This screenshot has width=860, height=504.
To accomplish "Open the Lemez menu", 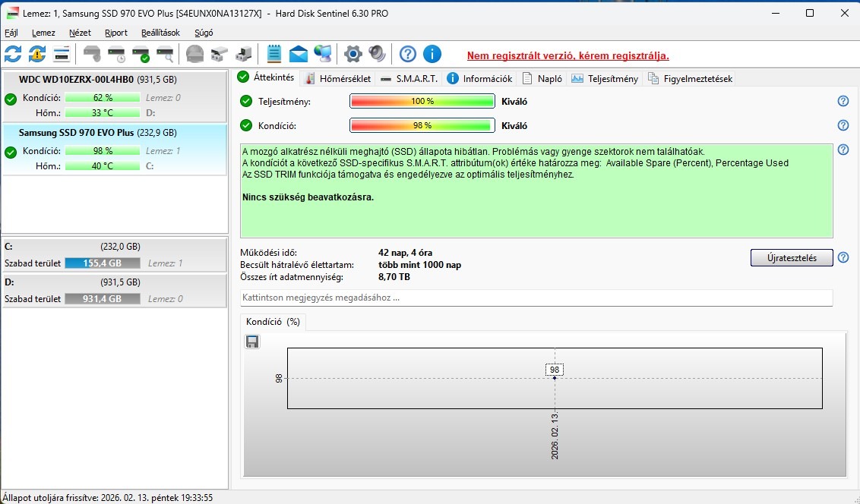I will [43, 33].
